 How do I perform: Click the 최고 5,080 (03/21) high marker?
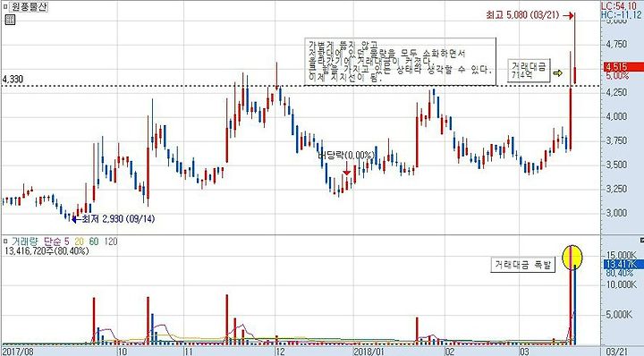[522, 15]
